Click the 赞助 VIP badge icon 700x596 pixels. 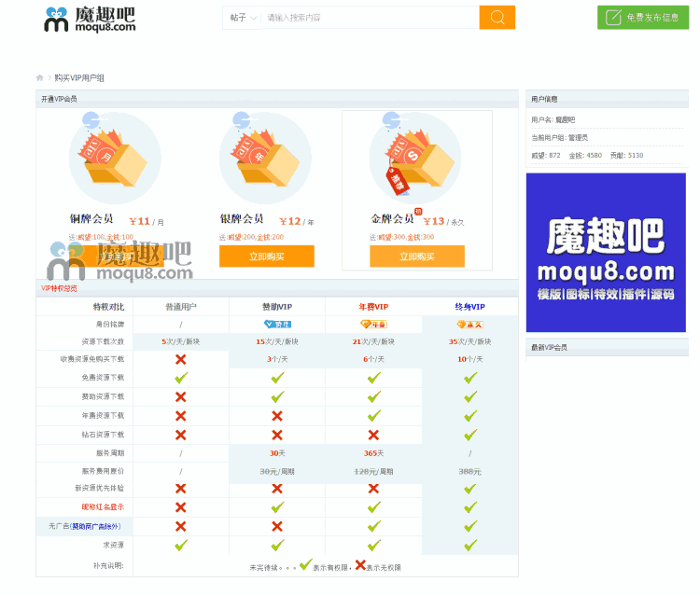pyautogui.click(x=277, y=325)
